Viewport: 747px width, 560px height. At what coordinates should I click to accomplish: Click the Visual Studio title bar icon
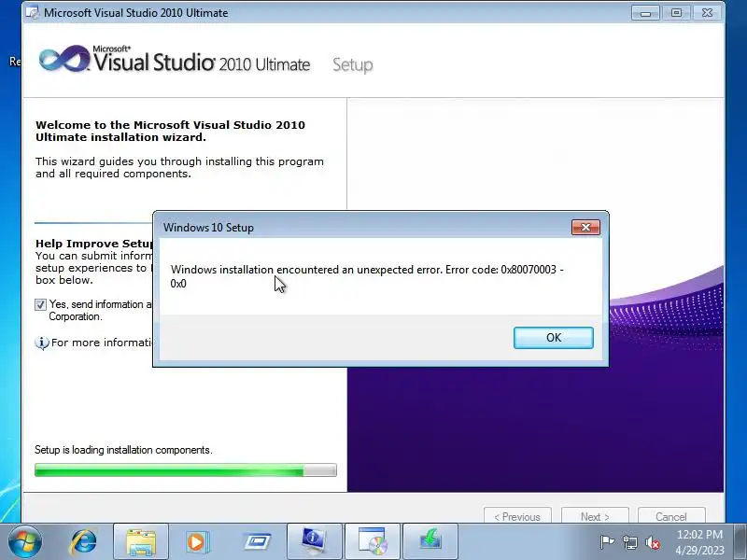33,12
